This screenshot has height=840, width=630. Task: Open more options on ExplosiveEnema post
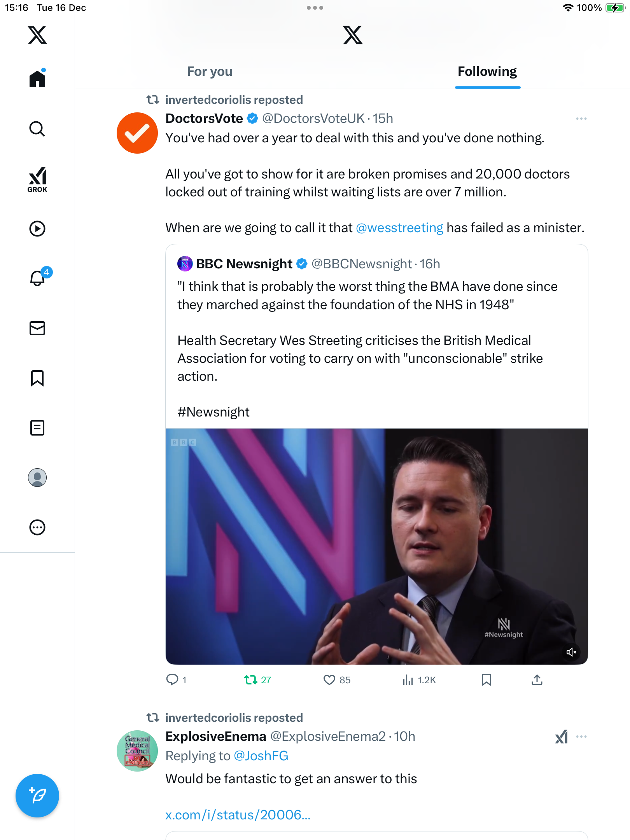581,737
